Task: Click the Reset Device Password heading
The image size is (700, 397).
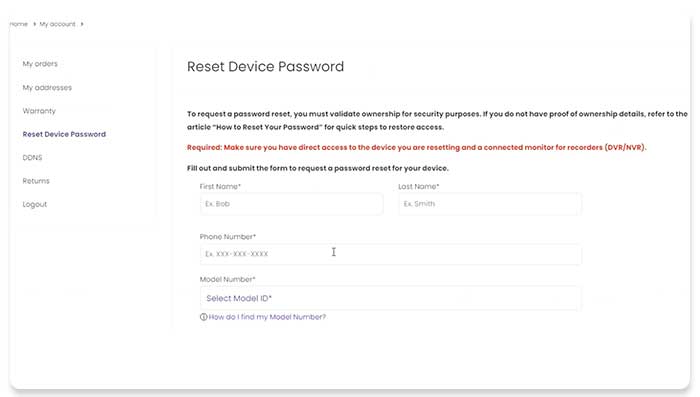Action: click(265, 67)
